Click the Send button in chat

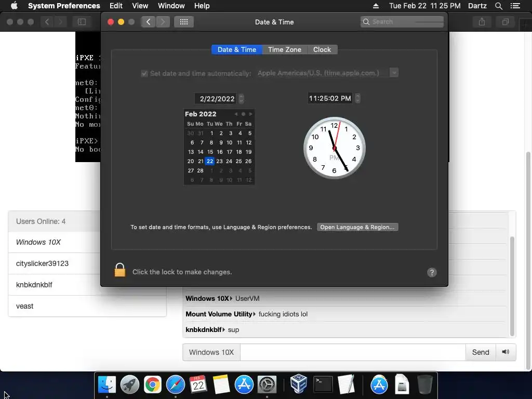coord(481,352)
